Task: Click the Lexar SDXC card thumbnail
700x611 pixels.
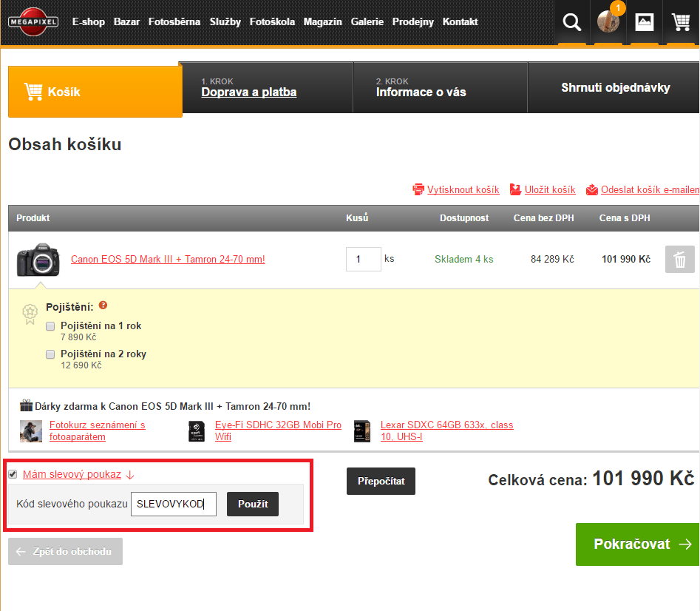Action: click(x=362, y=431)
